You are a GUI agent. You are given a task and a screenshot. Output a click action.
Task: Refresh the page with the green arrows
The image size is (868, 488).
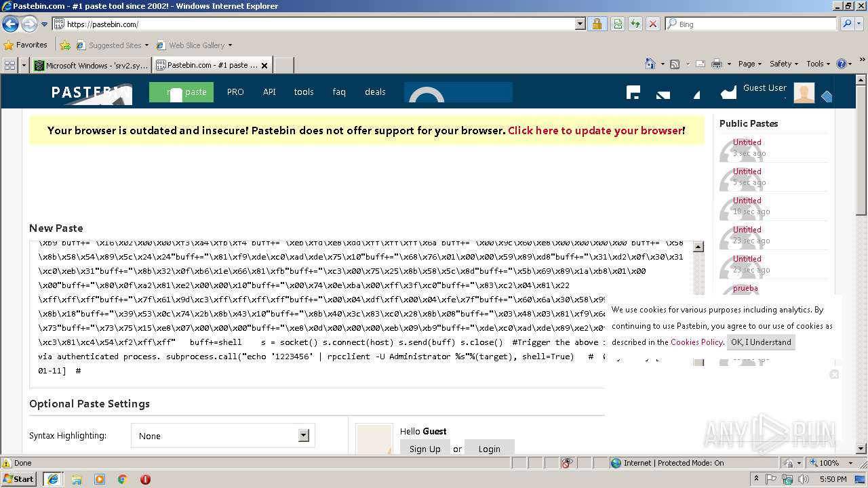pyautogui.click(x=635, y=24)
